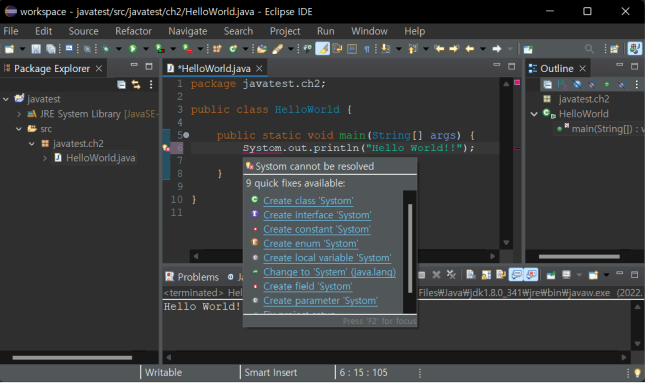The height and width of the screenshot is (383, 645).
Task: Click the Last Edit Location icon
Action: 439,49
